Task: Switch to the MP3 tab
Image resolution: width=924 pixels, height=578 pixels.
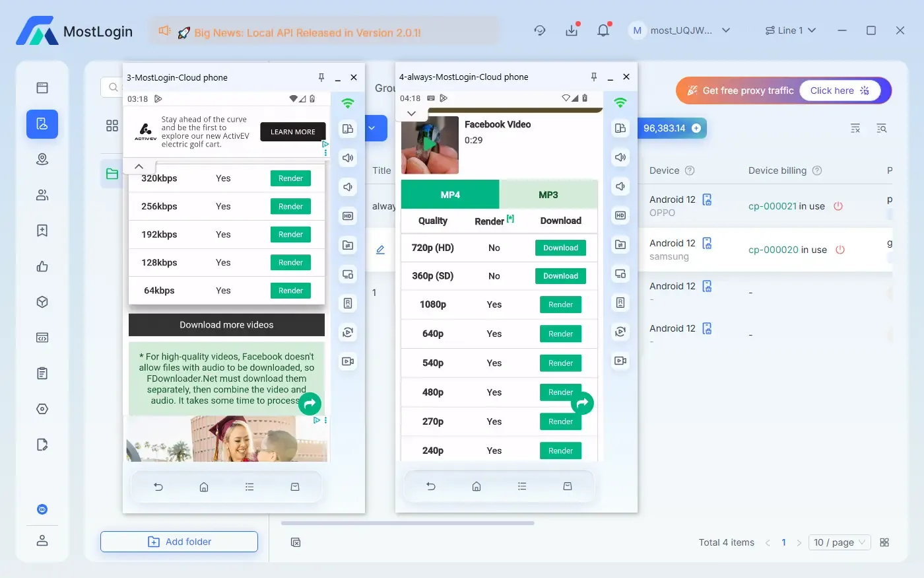Action: pyautogui.click(x=548, y=195)
